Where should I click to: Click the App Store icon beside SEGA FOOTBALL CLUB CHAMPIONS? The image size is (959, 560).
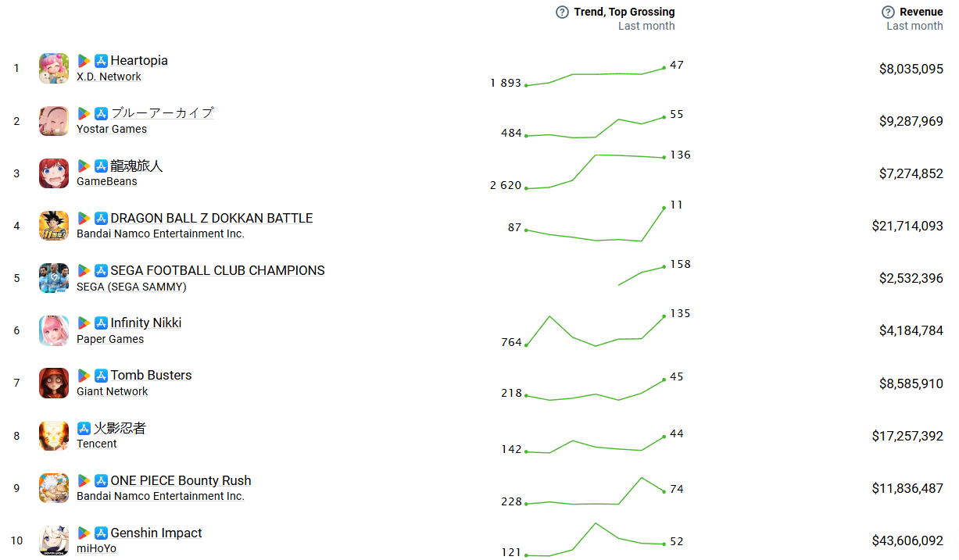click(101, 271)
